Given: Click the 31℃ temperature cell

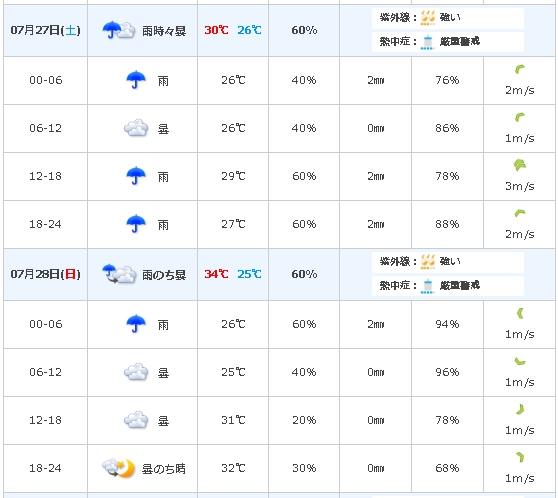Looking at the screenshot, I should click(233, 420).
